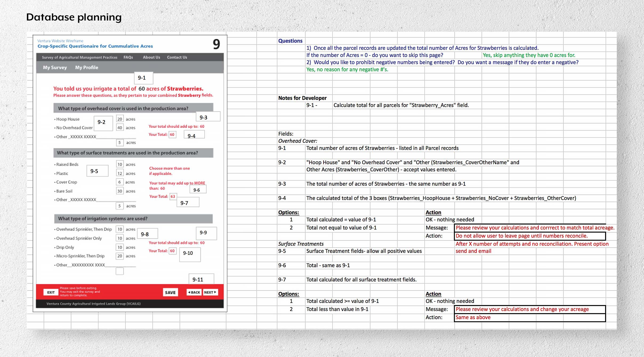Select 'send and email' red text cell
Image resolution: width=644 pixels, height=357 pixels.
point(473,251)
